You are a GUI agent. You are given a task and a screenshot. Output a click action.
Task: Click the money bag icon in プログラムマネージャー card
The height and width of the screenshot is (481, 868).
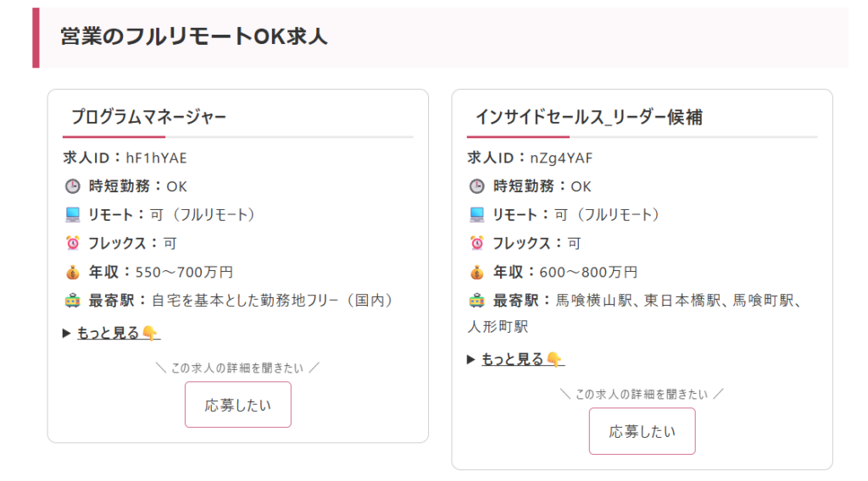tap(72, 272)
